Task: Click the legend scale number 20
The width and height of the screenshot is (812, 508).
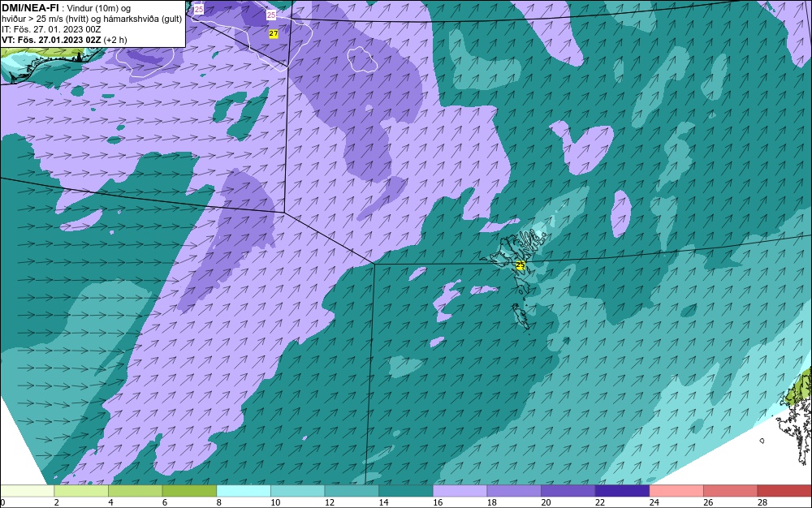Action: tap(546, 502)
